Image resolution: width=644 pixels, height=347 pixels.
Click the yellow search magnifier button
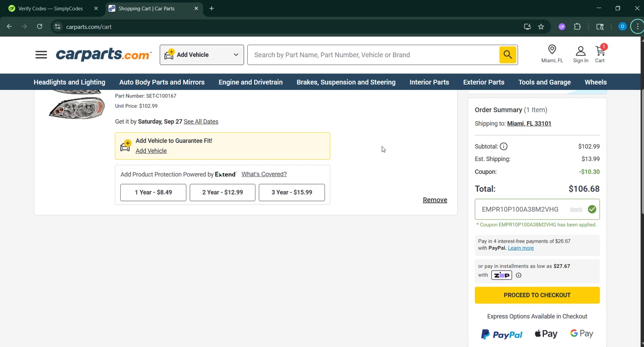[x=508, y=55]
